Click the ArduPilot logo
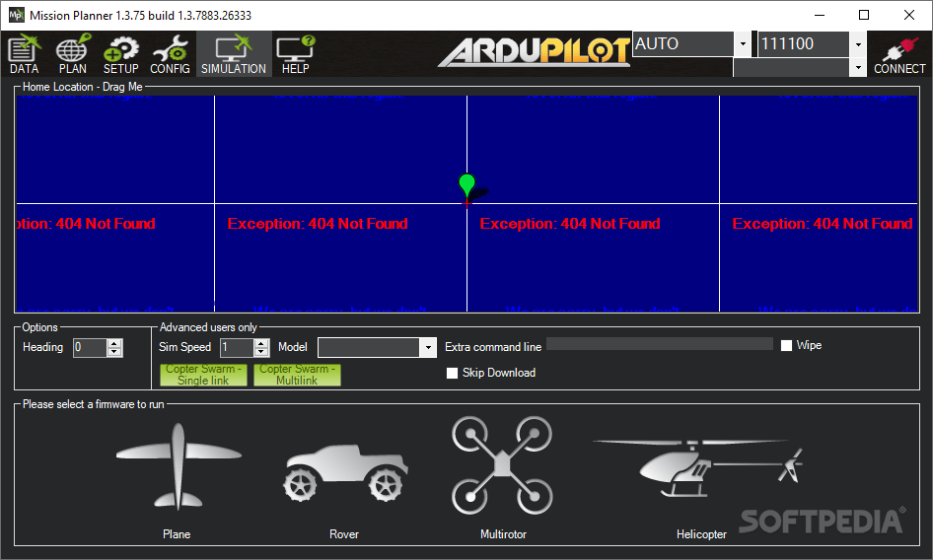This screenshot has width=933, height=560. (x=534, y=52)
